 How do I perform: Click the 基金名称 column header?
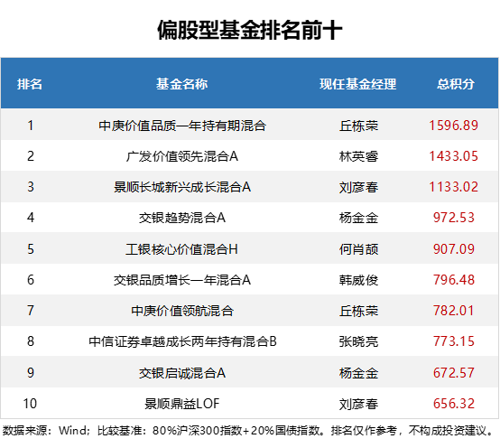click(181, 84)
